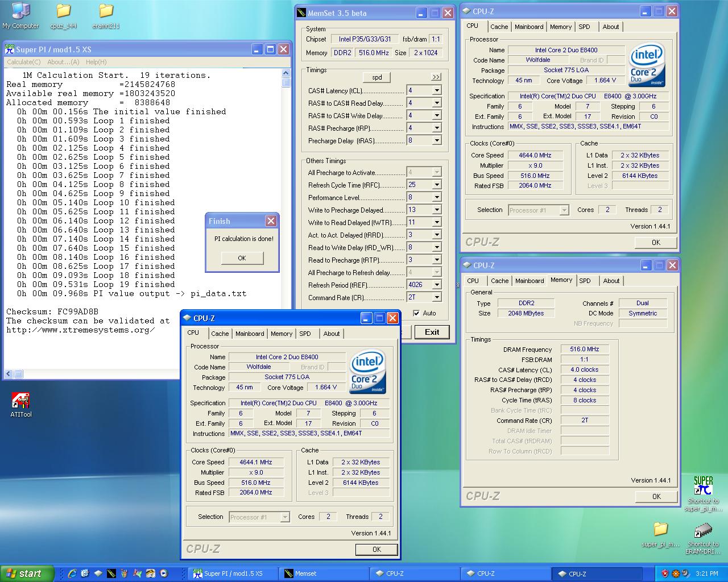Open the SPD tab in front CPU-Z window
Screen dimensions: 728x582
coord(305,334)
